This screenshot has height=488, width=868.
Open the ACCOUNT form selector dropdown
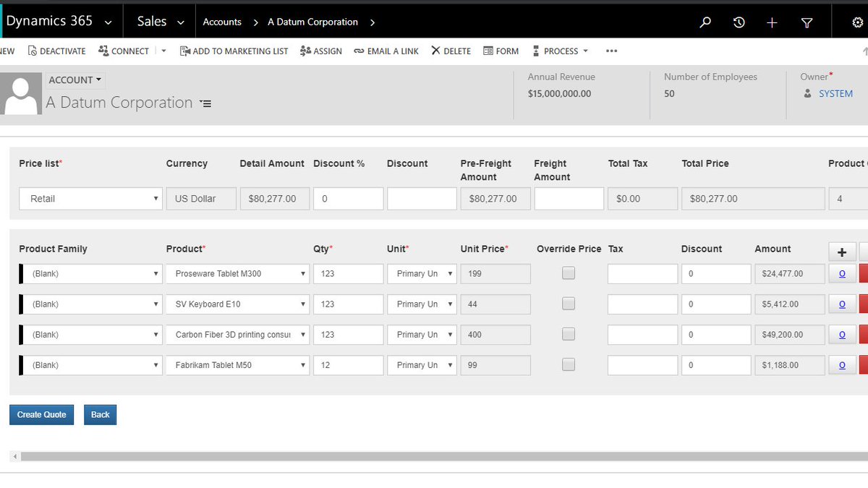click(x=75, y=80)
